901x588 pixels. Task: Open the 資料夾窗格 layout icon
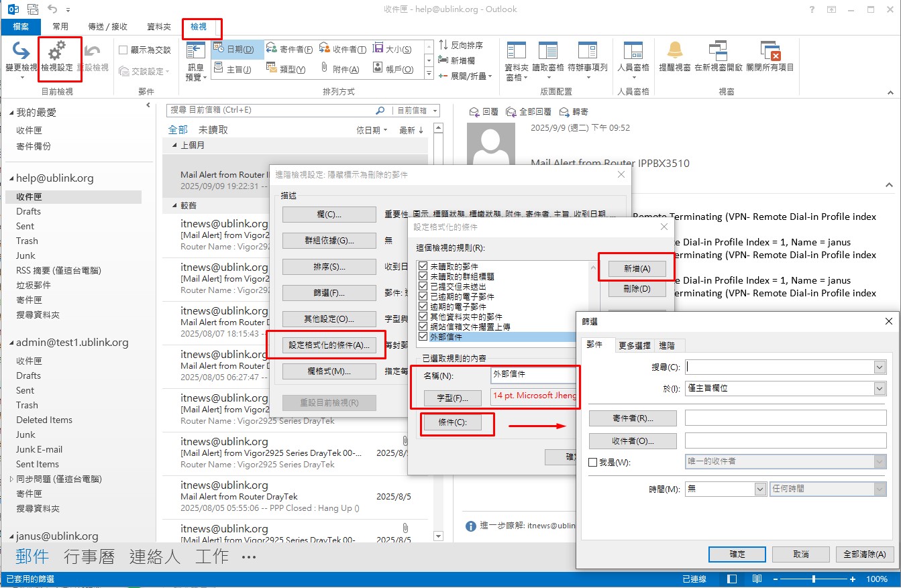pyautogui.click(x=516, y=51)
